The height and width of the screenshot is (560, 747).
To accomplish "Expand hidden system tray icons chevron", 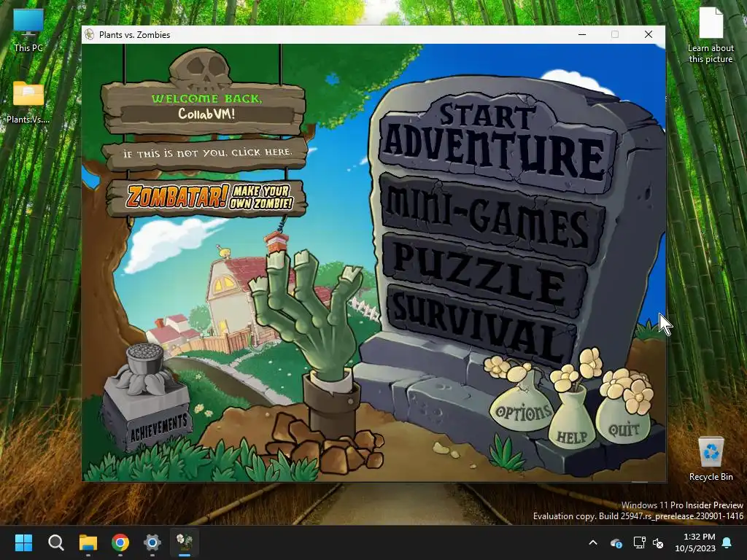I will 593,542.
